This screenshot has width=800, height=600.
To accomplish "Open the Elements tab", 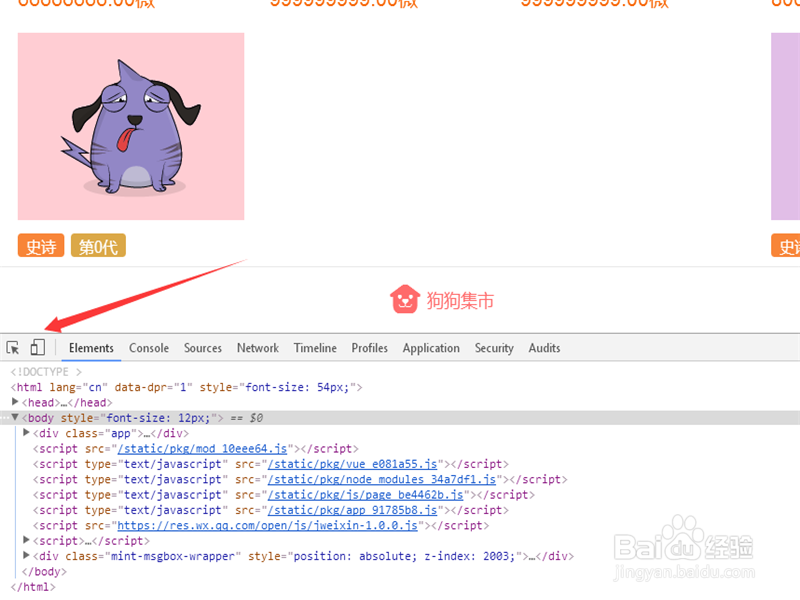I will 91,348.
